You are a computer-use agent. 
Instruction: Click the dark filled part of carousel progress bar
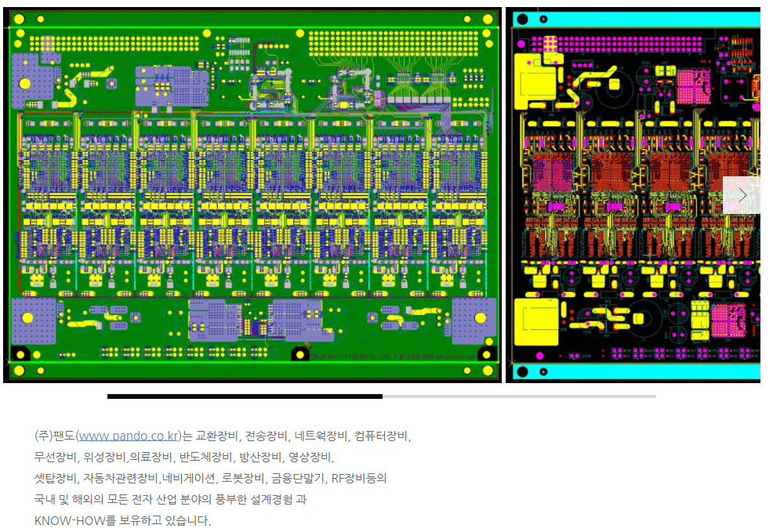pos(245,396)
